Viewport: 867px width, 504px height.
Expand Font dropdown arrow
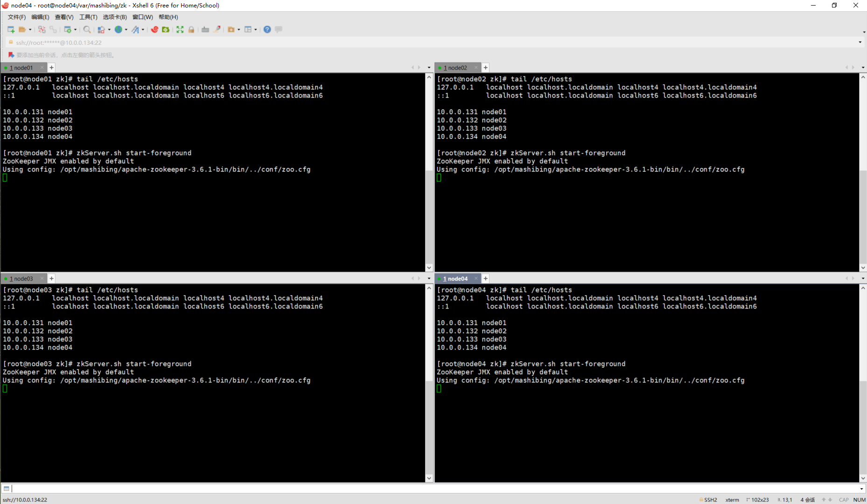[x=143, y=29]
